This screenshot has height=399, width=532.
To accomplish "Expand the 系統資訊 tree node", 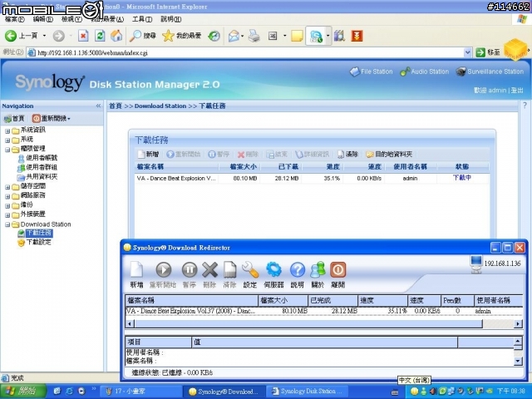I will click(x=7, y=131).
